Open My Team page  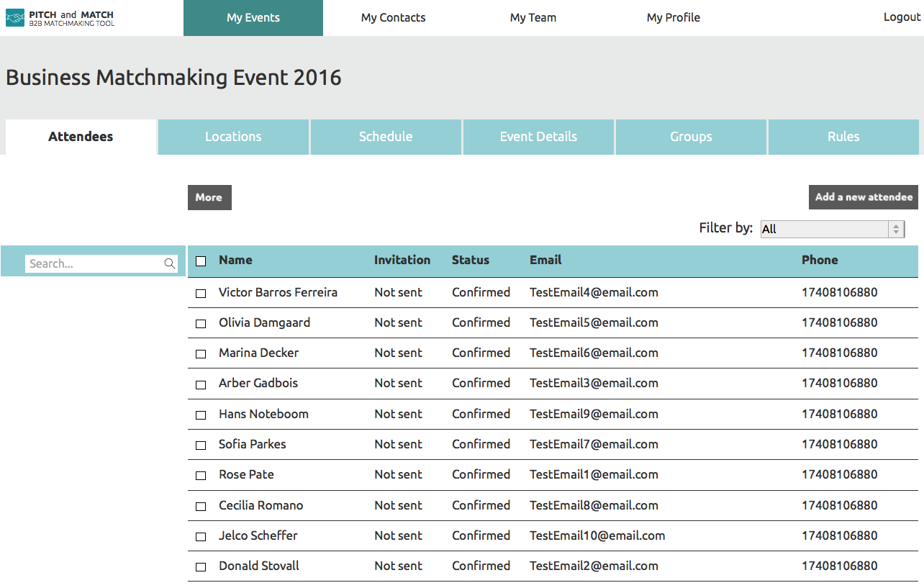pos(533,18)
